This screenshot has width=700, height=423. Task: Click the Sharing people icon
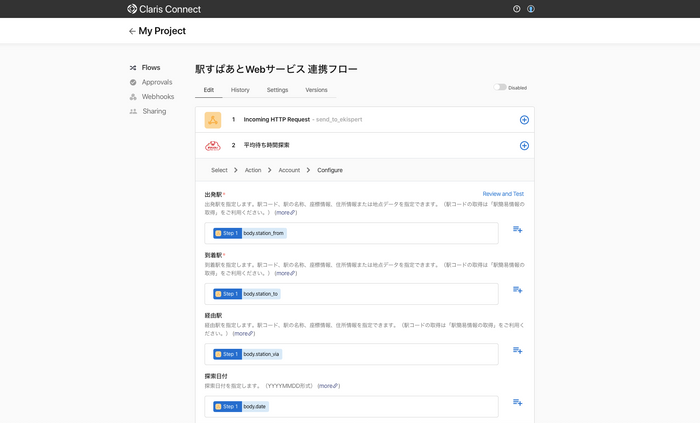[133, 112]
